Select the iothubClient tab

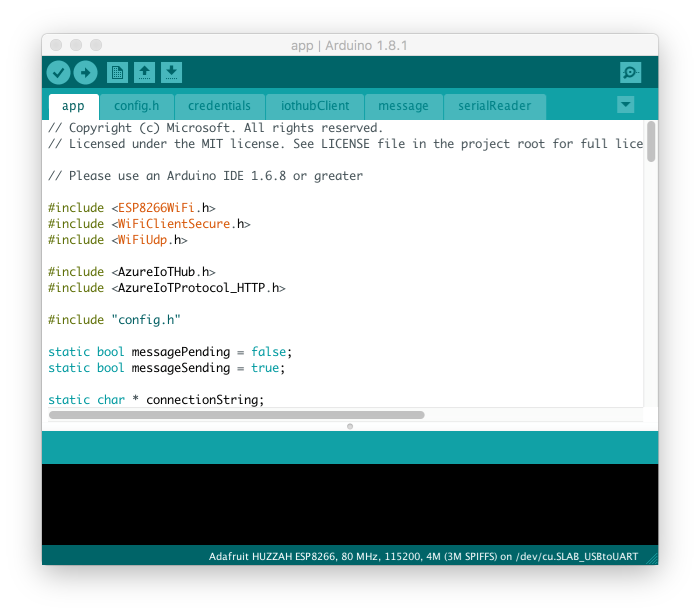tap(315, 106)
